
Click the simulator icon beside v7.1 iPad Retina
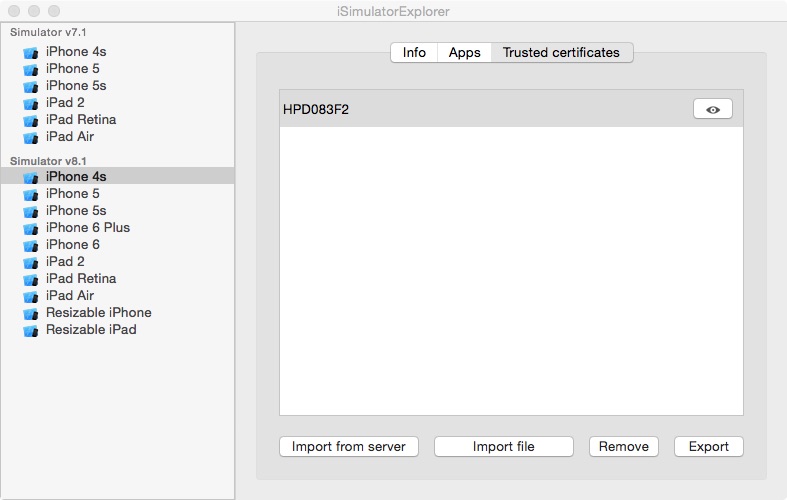[31, 120]
